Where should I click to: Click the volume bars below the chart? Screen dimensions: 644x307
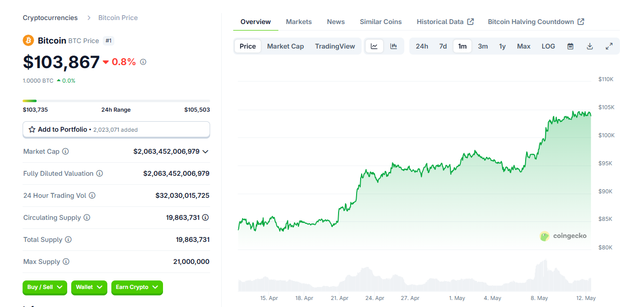(x=414, y=276)
